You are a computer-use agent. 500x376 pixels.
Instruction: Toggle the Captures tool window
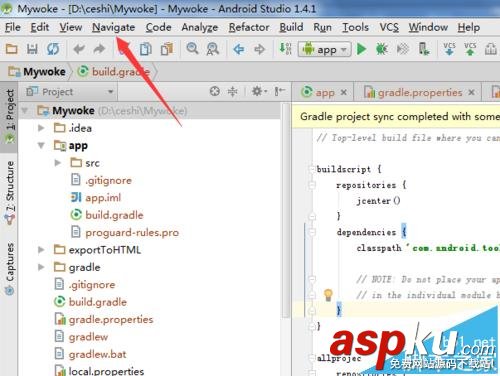tap(9, 269)
